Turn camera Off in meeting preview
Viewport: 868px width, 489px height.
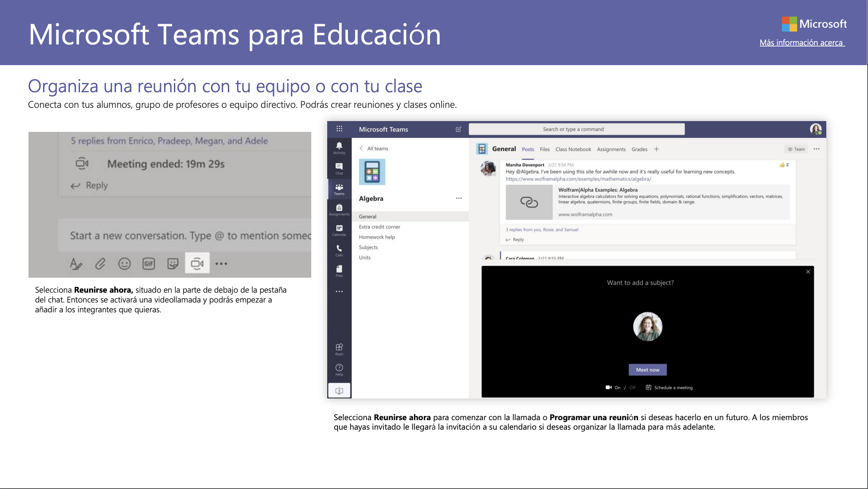click(x=632, y=388)
